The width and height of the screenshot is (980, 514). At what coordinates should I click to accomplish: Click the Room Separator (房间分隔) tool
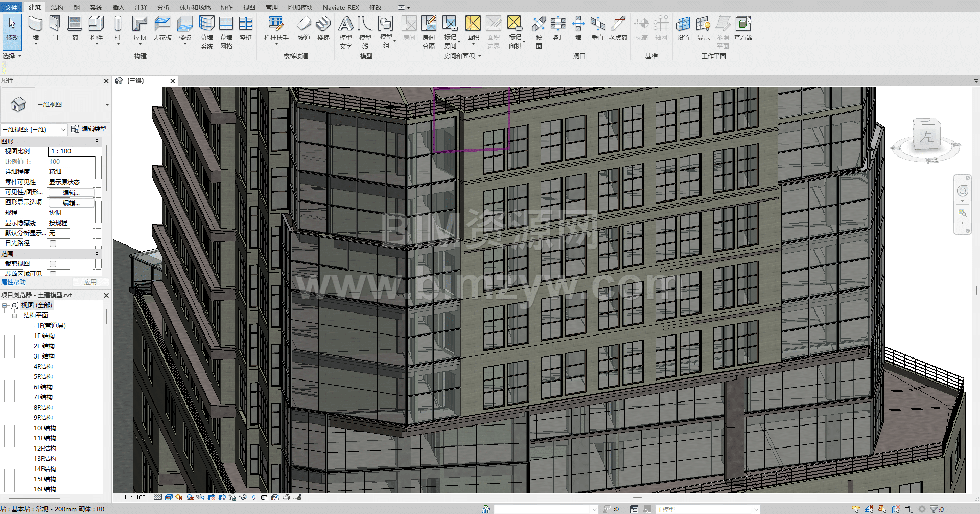pos(429,32)
